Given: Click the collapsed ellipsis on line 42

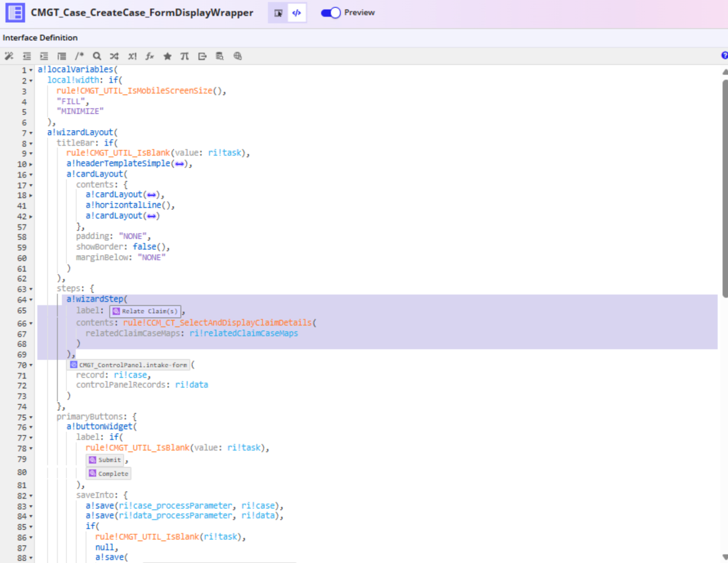Looking at the screenshot, I should tap(152, 216).
